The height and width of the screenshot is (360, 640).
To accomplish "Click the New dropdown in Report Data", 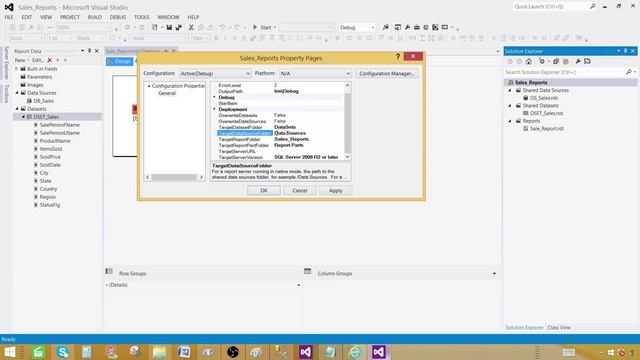I will click(21, 60).
